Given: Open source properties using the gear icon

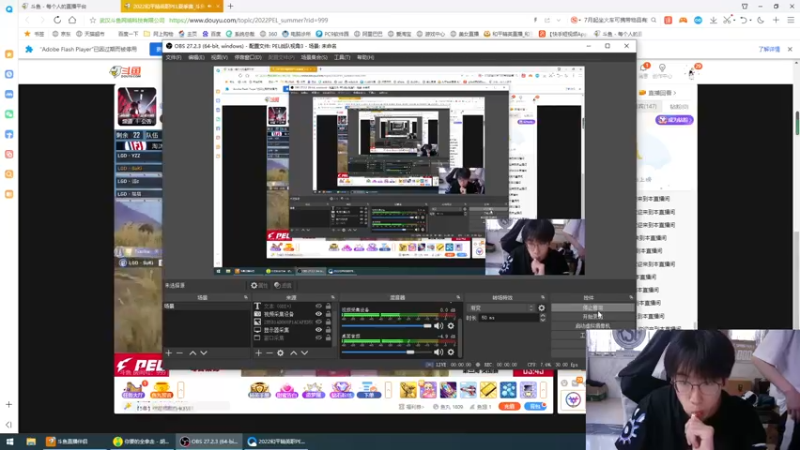Looking at the screenshot, I should 280,353.
